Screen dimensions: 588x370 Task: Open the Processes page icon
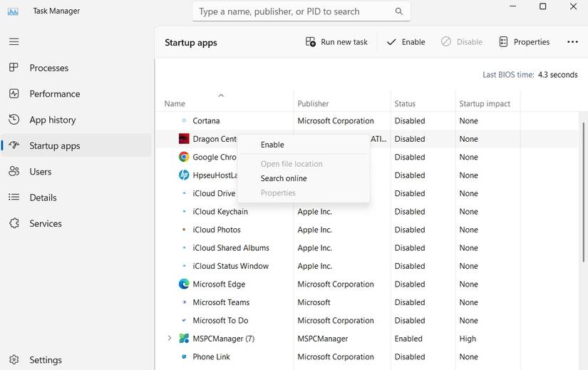pyautogui.click(x=14, y=68)
